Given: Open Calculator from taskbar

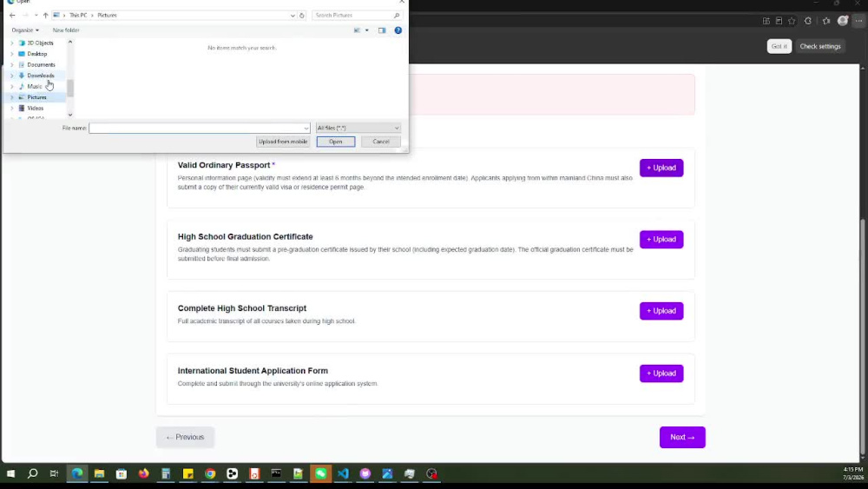Looking at the screenshot, I should coord(166,473).
